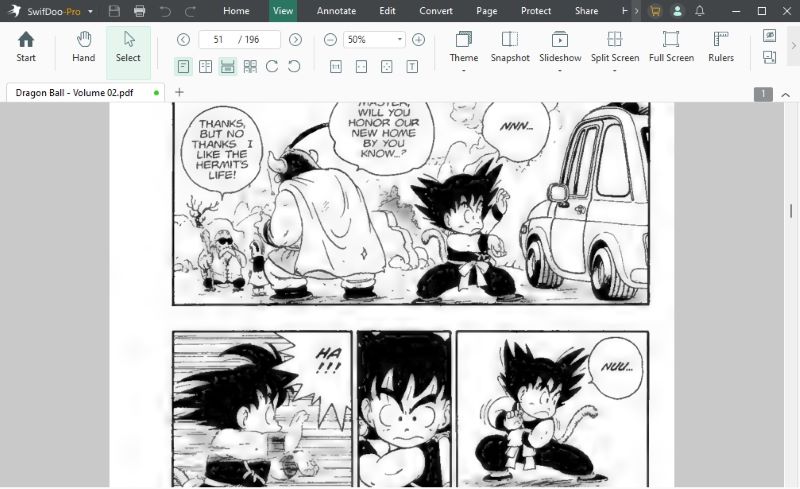Switch to the Home tab
Viewport: 800px width, 489px height.
point(236,11)
